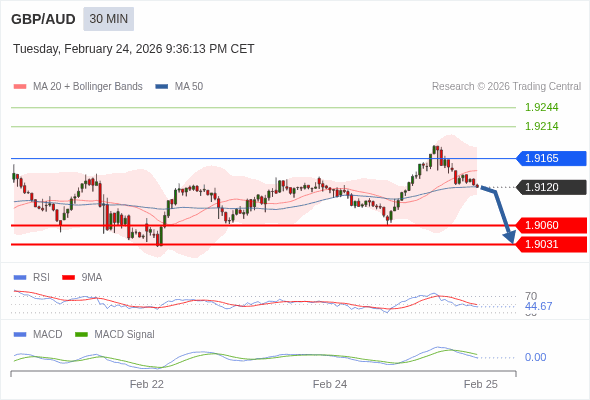The height and width of the screenshot is (400, 590).
Task: Click the MA 20 + Bollinger Bands pink swatch
Action: point(20,87)
